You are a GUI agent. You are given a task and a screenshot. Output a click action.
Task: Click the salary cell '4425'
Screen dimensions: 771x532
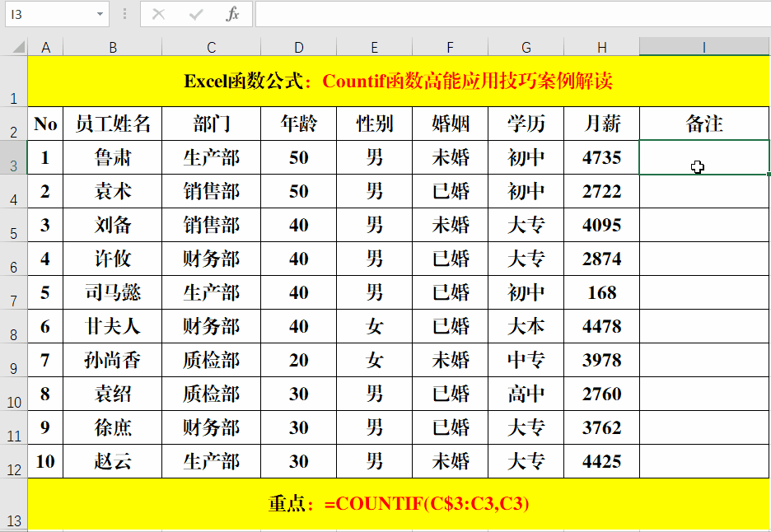601,461
